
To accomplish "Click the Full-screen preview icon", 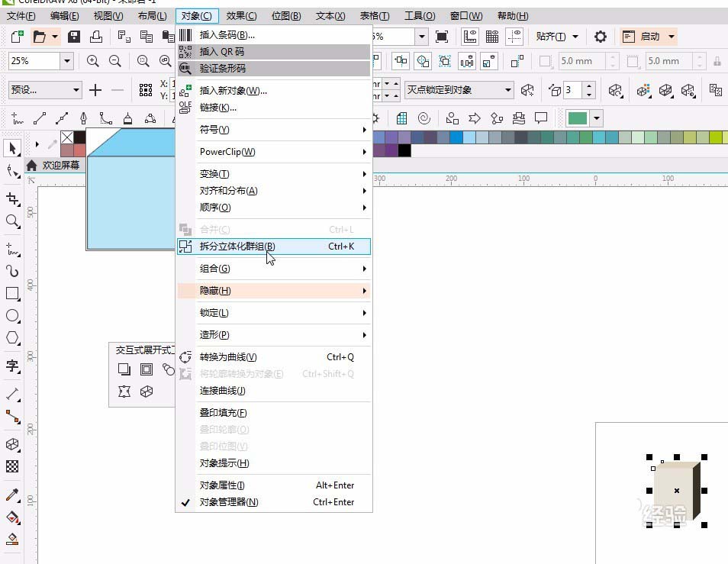I will coord(442,37).
